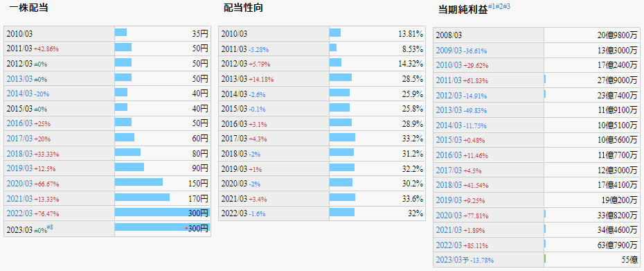Open the 2020/03 link in 一株配当 table

click(19, 184)
